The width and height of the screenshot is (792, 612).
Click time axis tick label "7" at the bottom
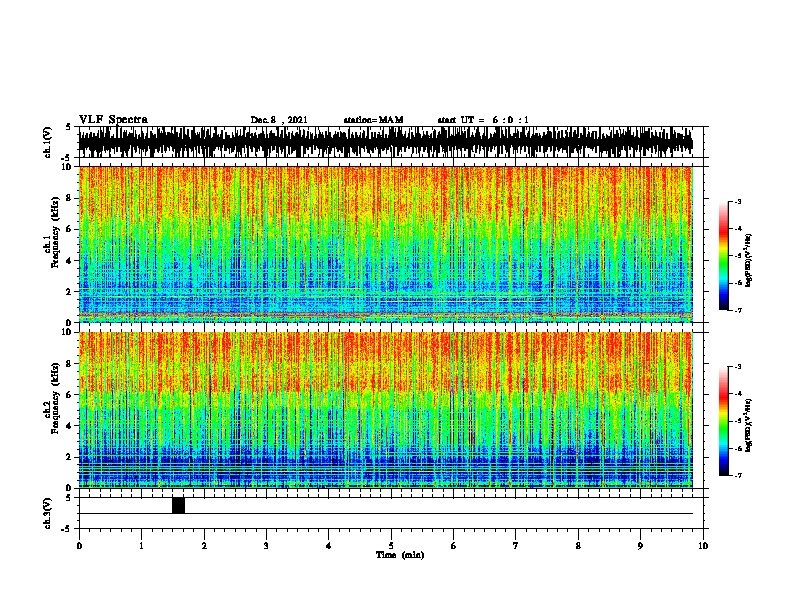click(516, 546)
